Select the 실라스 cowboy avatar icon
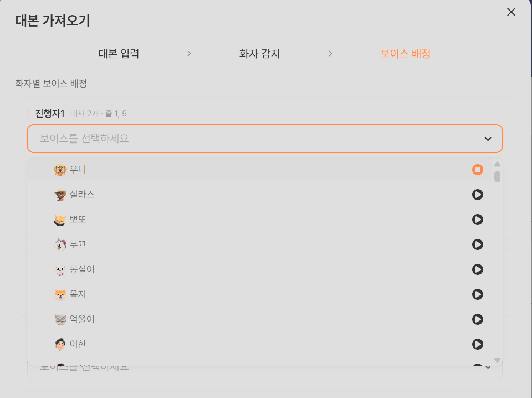 [60, 195]
